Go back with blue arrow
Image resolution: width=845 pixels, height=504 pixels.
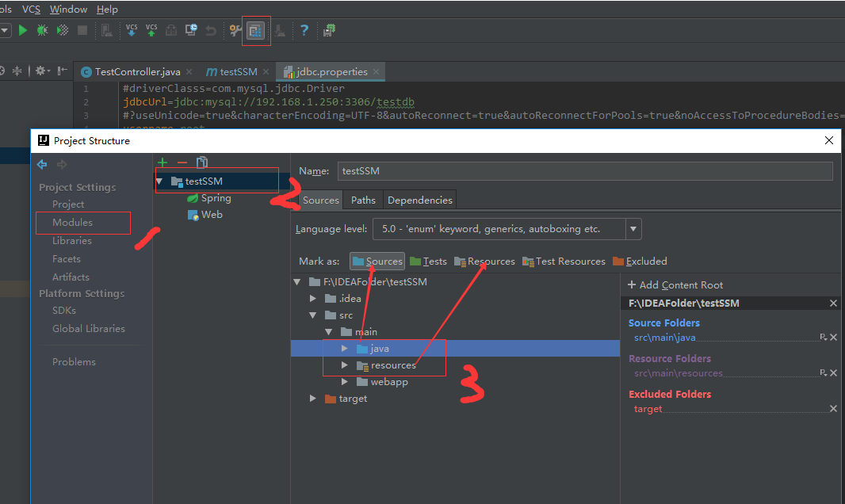coord(42,164)
